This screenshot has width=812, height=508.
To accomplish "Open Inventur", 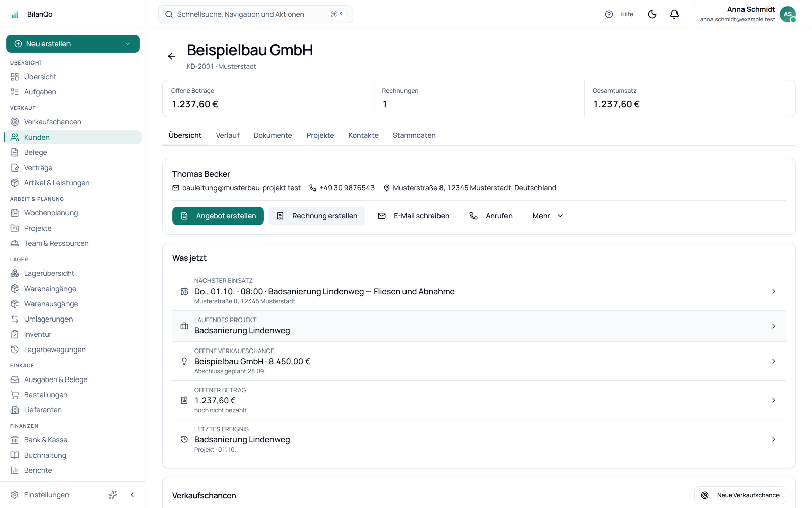I will coord(73,334).
